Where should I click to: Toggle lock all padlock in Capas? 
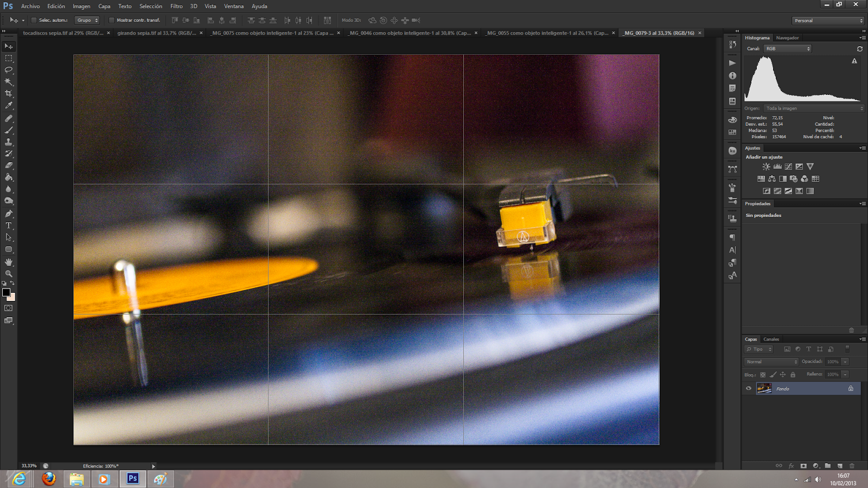tap(793, 375)
